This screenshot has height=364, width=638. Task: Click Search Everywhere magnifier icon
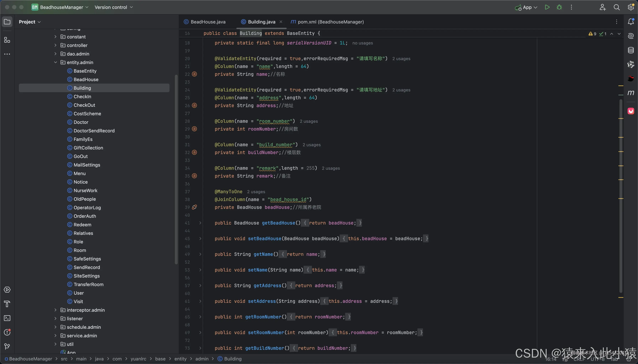616,7
